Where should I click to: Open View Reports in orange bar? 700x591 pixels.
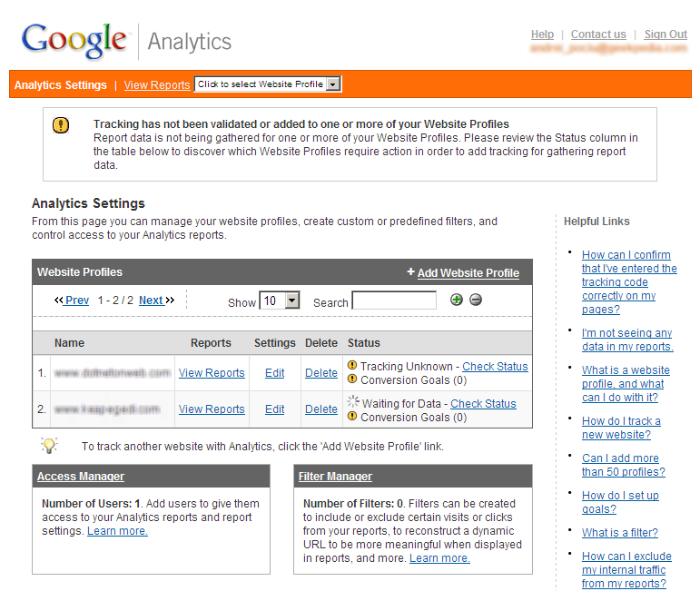[157, 84]
